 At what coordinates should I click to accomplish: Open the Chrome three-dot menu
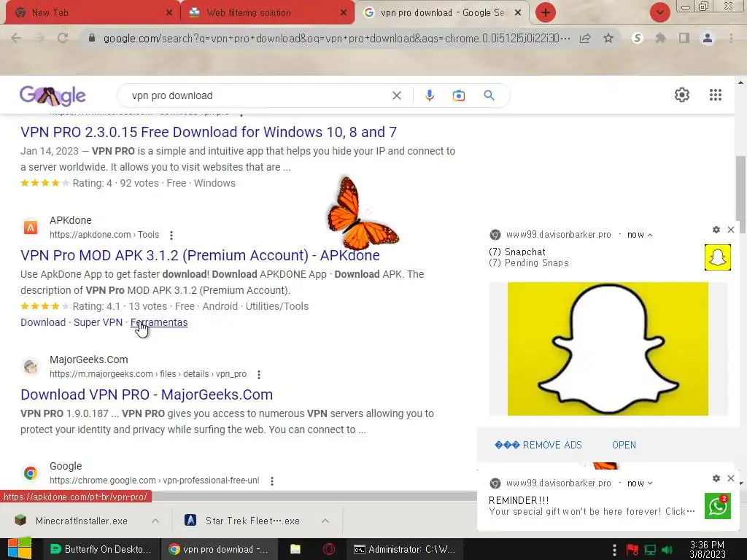(x=731, y=39)
